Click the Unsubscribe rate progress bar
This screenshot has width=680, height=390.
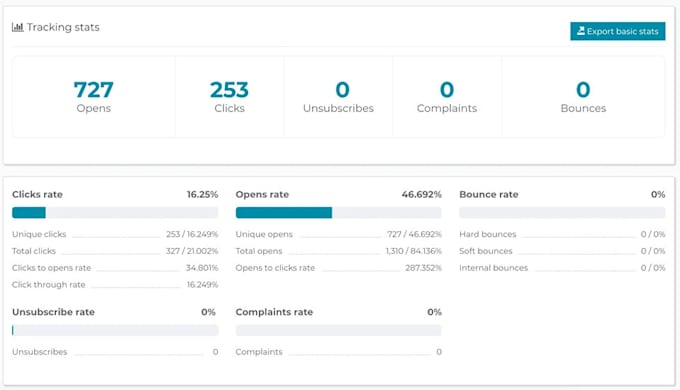pyautogui.click(x=115, y=331)
